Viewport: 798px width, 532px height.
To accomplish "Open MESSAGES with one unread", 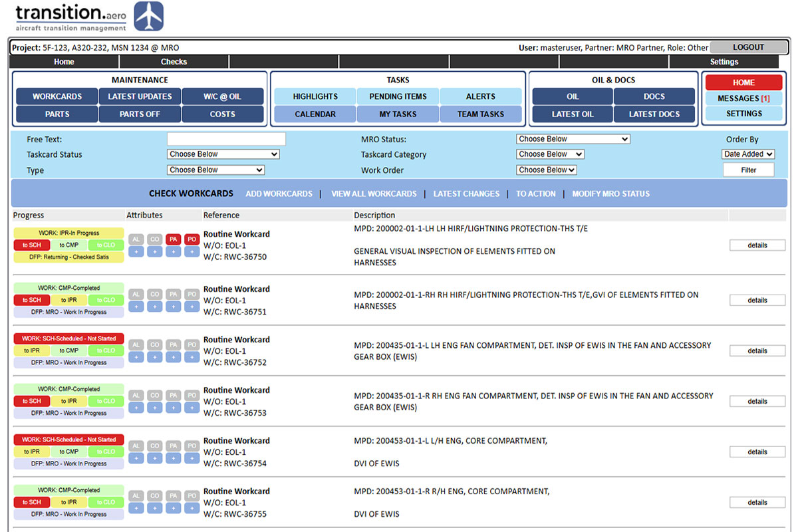I will tap(744, 98).
